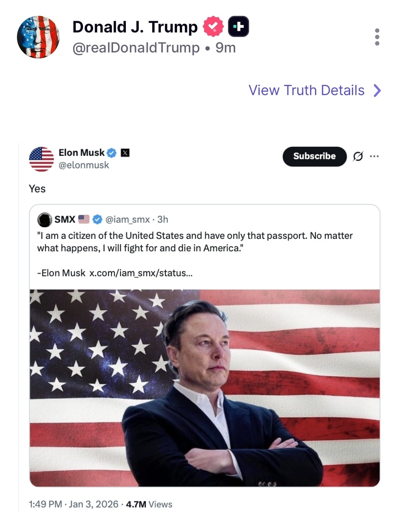The width and height of the screenshot is (407, 532).
Task: Open the American flag photo thumbnail
Action: tap(205, 388)
